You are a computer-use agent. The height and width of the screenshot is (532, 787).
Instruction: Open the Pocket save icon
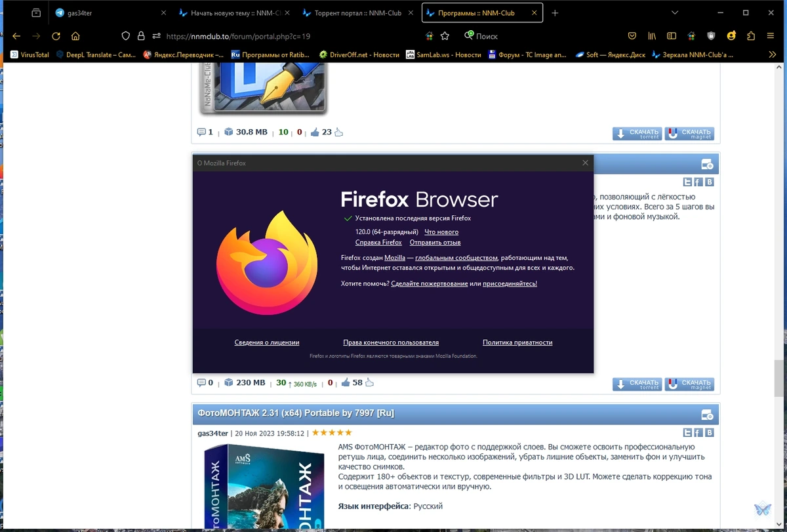coord(632,36)
